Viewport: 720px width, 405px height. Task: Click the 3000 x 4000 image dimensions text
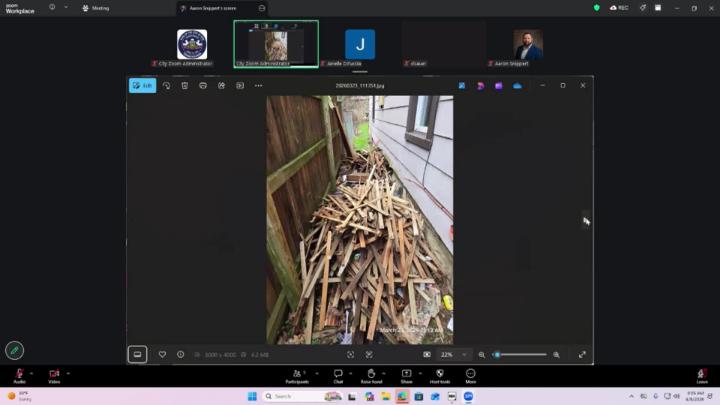(x=220, y=355)
